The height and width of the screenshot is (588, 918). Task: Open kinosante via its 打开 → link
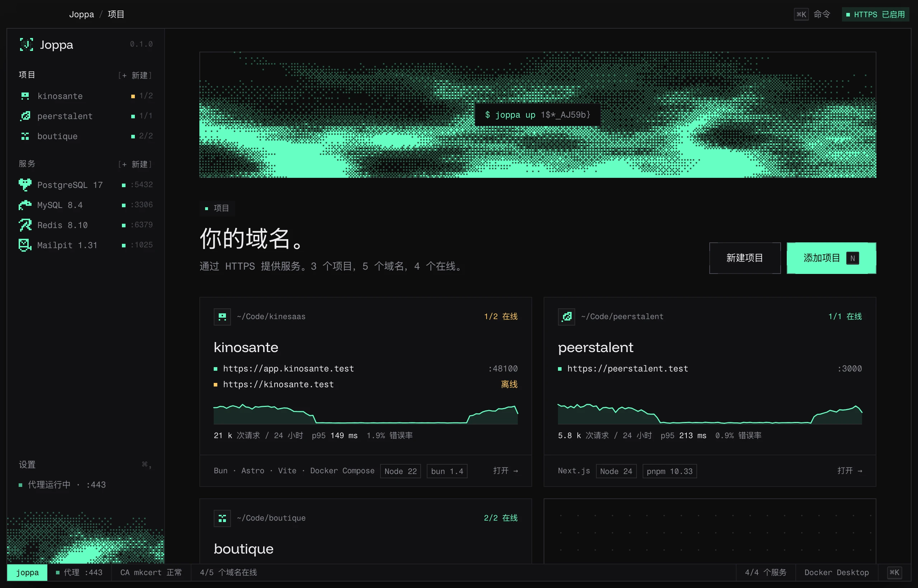pos(505,471)
